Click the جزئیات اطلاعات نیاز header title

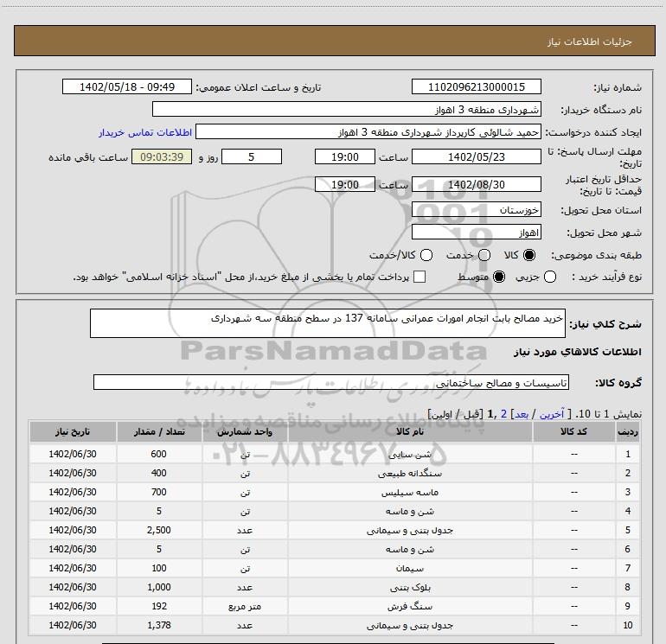[590, 41]
